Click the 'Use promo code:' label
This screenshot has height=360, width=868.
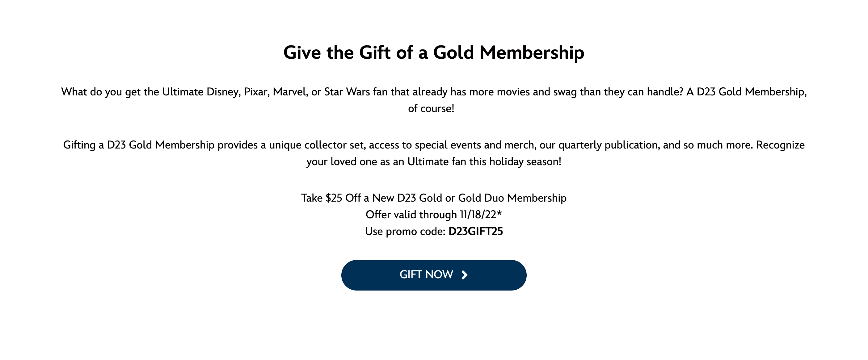click(405, 231)
